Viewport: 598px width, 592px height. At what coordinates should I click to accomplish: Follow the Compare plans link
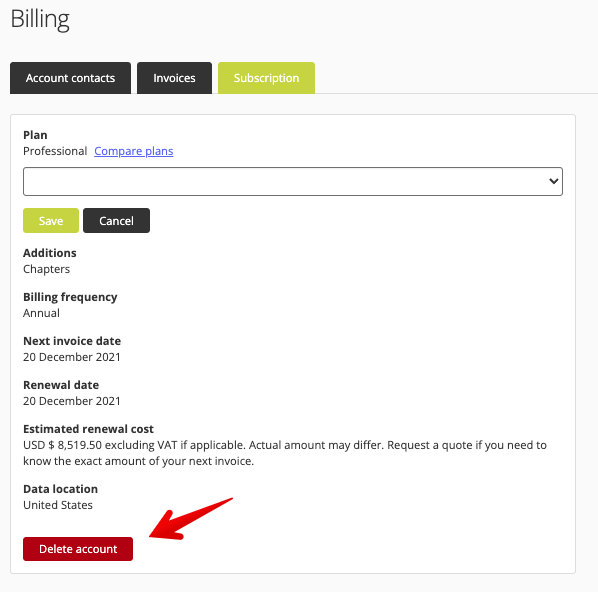coord(133,151)
